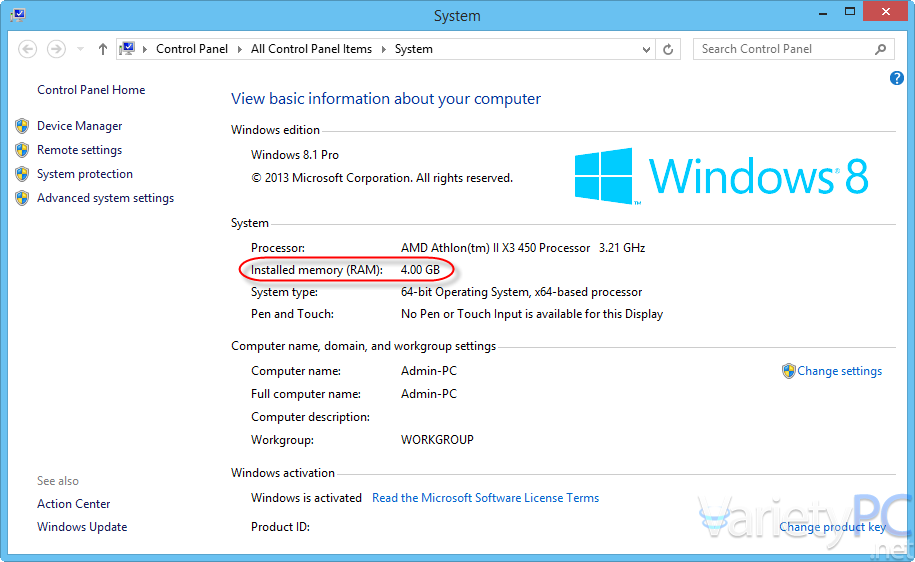Click the Windows 8 logo image
Image resolution: width=915 pixels, height=562 pixels.
[722, 176]
